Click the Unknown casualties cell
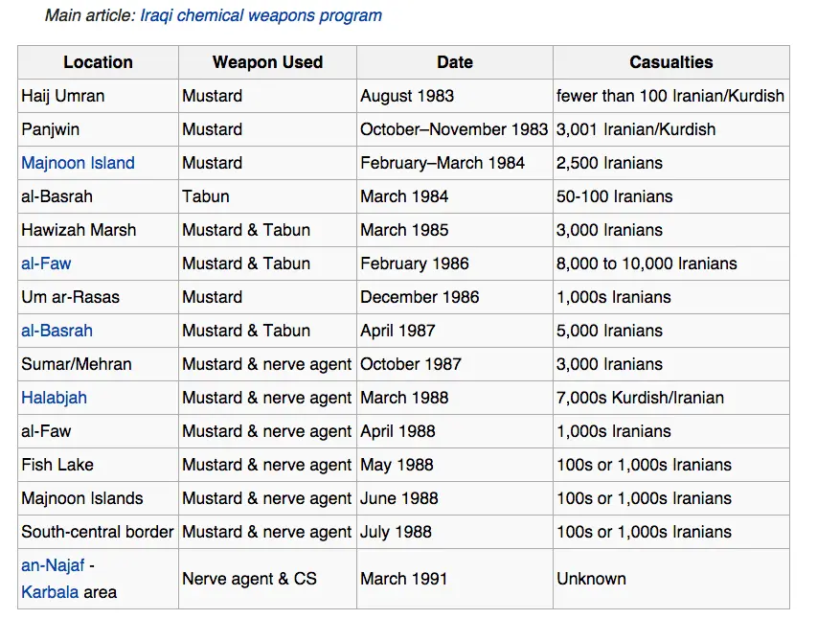The image size is (840, 619). coord(591,579)
